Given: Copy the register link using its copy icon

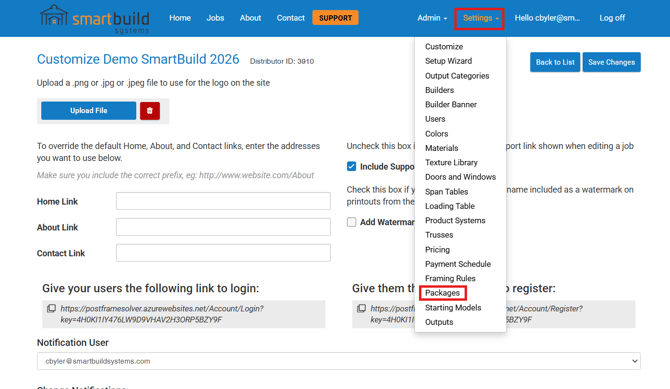Looking at the screenshot, I should pos(361,308).
